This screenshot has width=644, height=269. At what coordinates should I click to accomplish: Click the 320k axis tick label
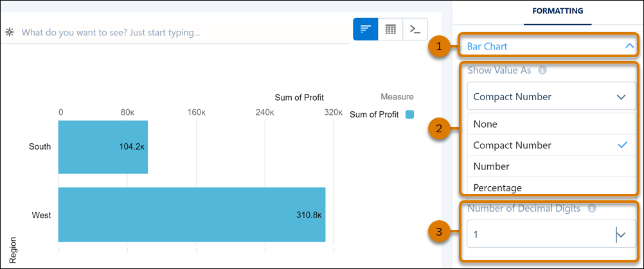click(x=333, y=113)
